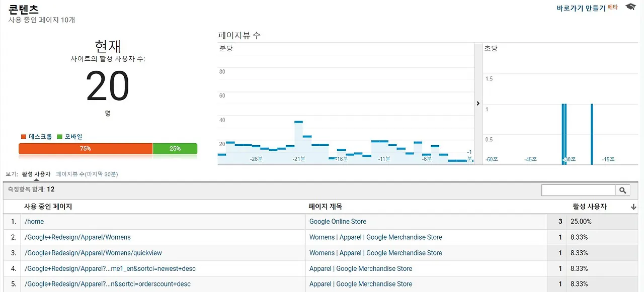
Task: Click the 사용 중인 페이지 column header
Action: pyautogui.click(x=48, y=207)
